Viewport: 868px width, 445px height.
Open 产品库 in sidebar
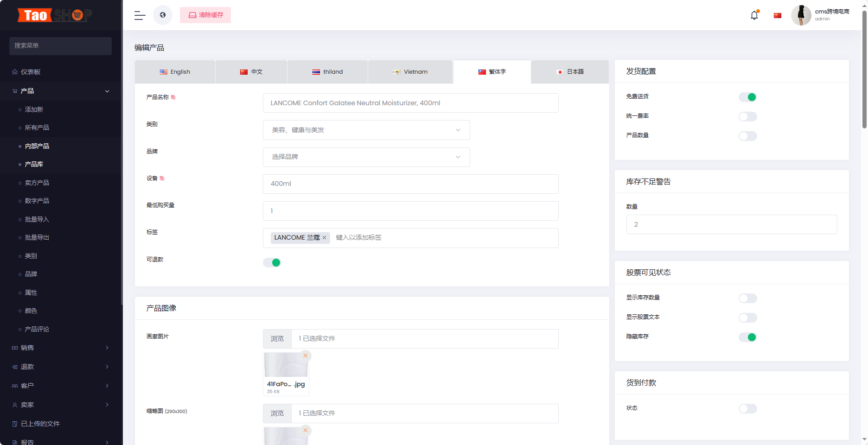click(x=34, y=164)
